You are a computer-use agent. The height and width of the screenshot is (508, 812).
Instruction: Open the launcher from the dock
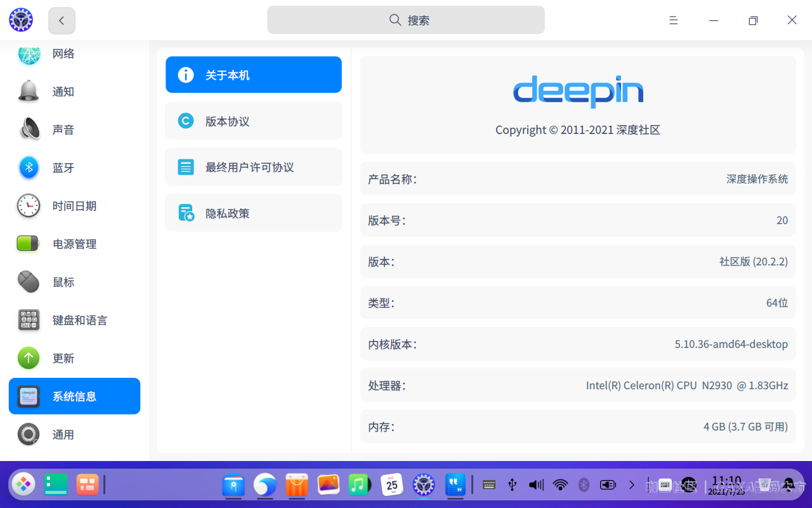point(24,485)
